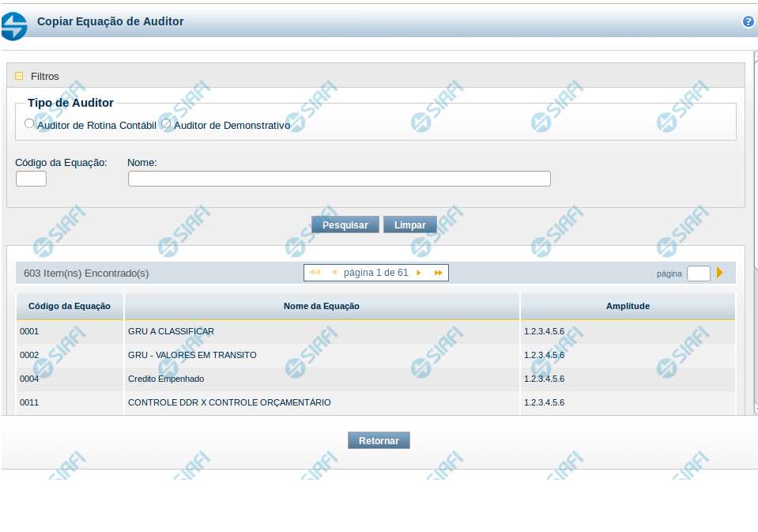This screenshot has height=532, width=758.
Task: Select Auditor de Rotina Contábil radio
Action: click(29, 123)
